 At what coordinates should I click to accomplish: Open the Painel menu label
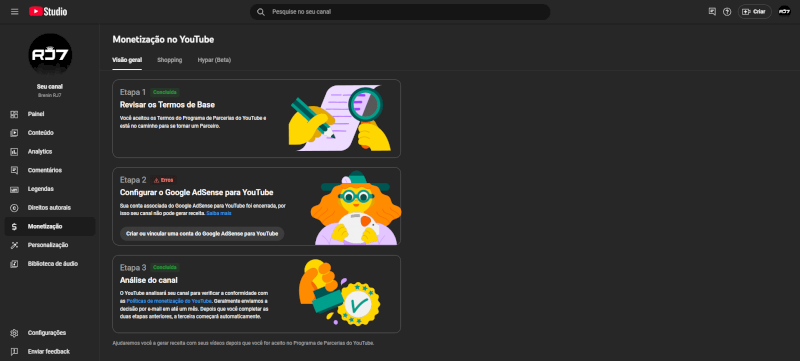(36, 114)
